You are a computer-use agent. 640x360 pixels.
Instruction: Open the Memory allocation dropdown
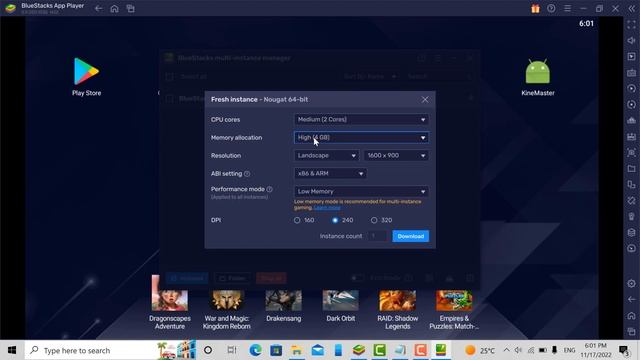coord(361,138)
